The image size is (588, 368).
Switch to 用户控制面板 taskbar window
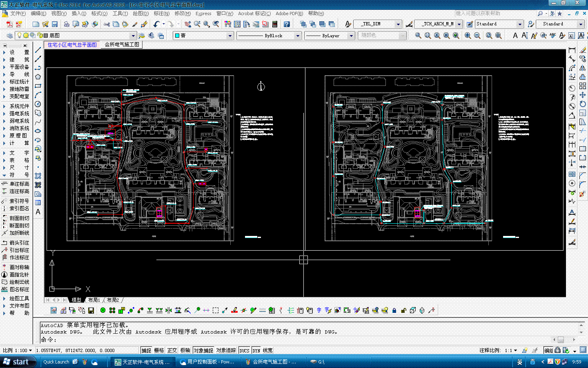pos(207,362)
